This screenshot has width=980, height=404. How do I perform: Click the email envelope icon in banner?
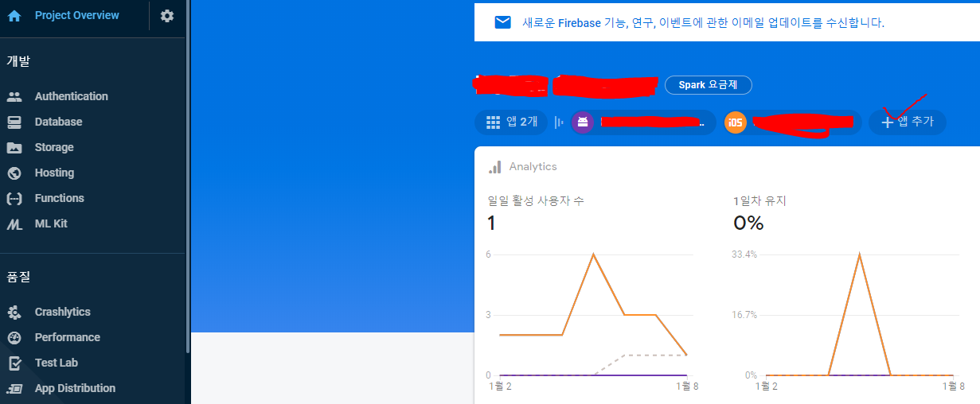(x=502, y=22)
